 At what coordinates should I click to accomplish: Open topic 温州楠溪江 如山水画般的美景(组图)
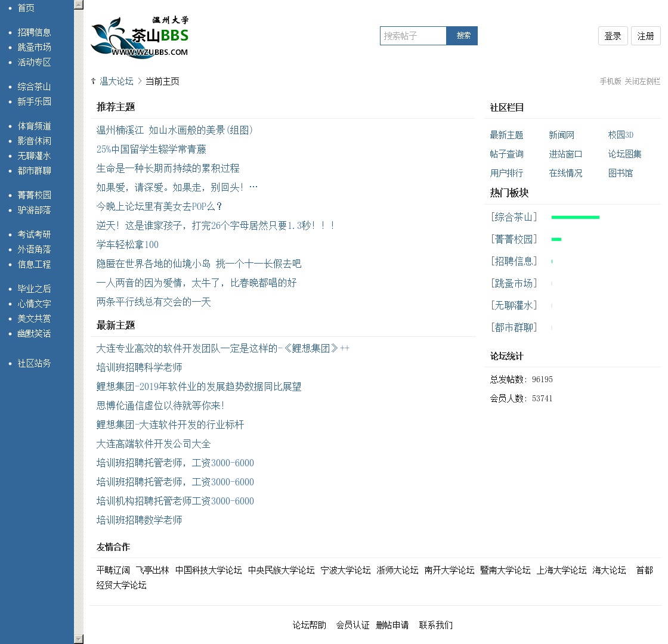(175, 131)
